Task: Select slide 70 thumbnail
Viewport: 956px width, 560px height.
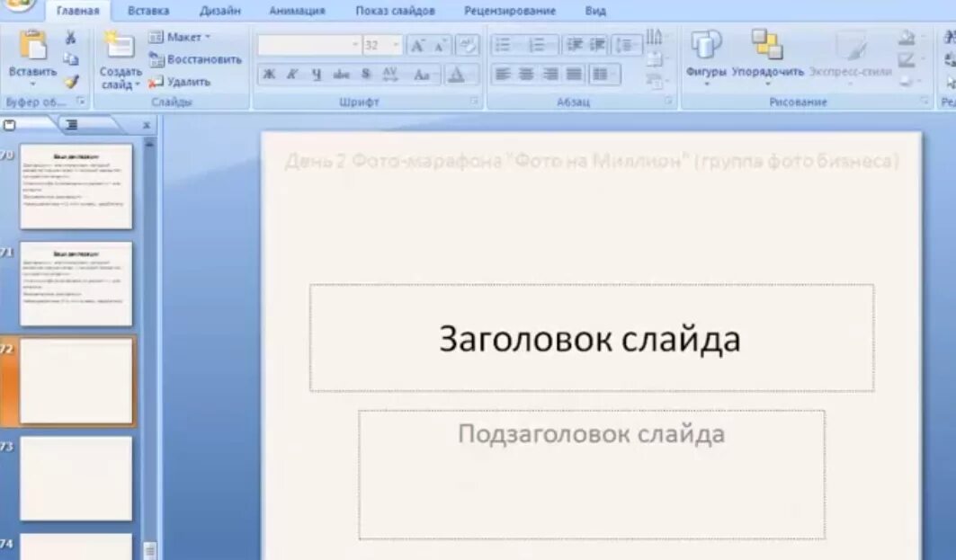Action: click(76, 186)
